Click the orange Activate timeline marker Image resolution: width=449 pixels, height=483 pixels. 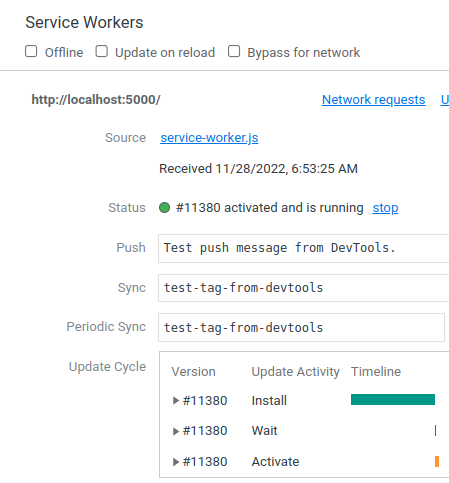(x=437, y=461)
